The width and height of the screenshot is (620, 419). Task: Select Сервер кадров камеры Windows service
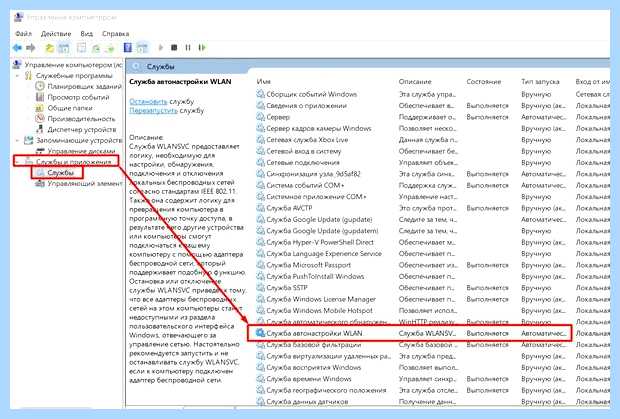pyautogui.click(x=319, y=128)
